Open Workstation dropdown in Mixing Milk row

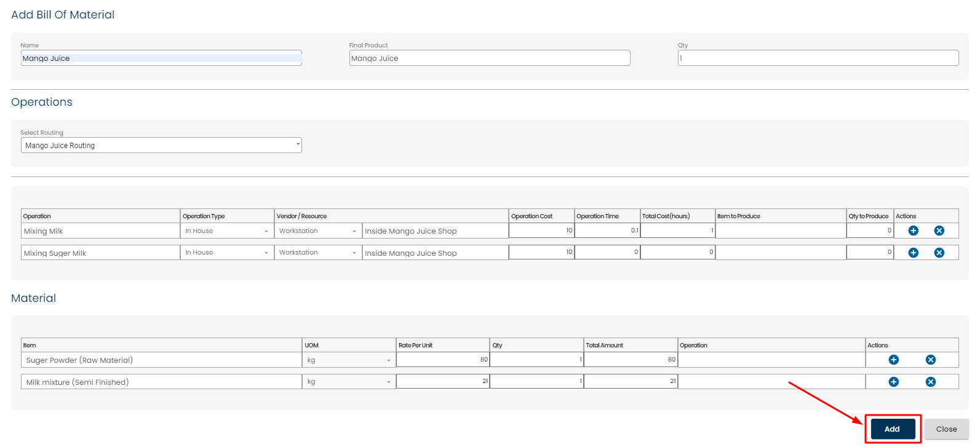point(318,231)
